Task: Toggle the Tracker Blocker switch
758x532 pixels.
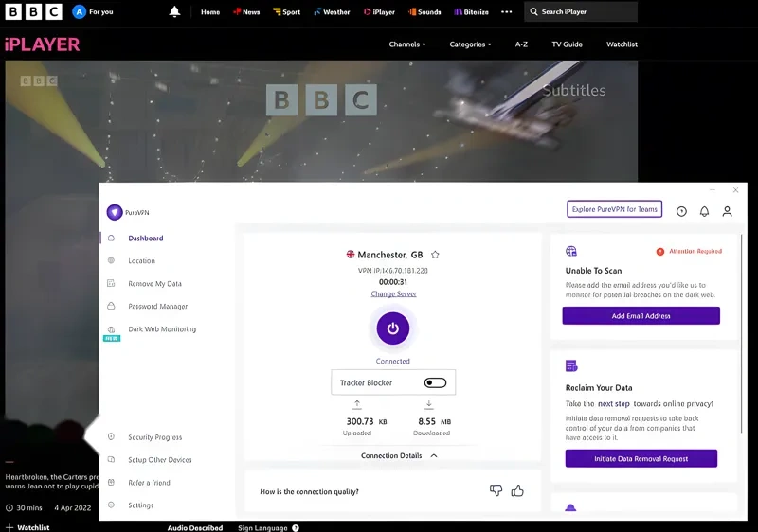Action: 435,382
